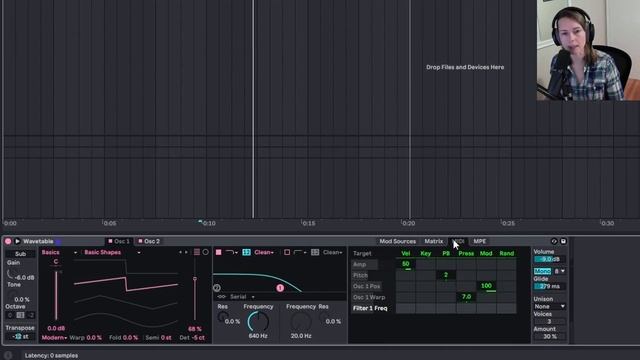Select next wavetable with right arrow
Image resolution: width=640 pixels, height=360 pixels.
coord(186,252)
